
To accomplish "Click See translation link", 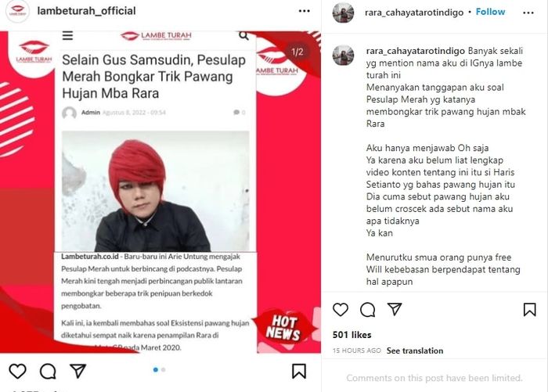I will [415, 351].
